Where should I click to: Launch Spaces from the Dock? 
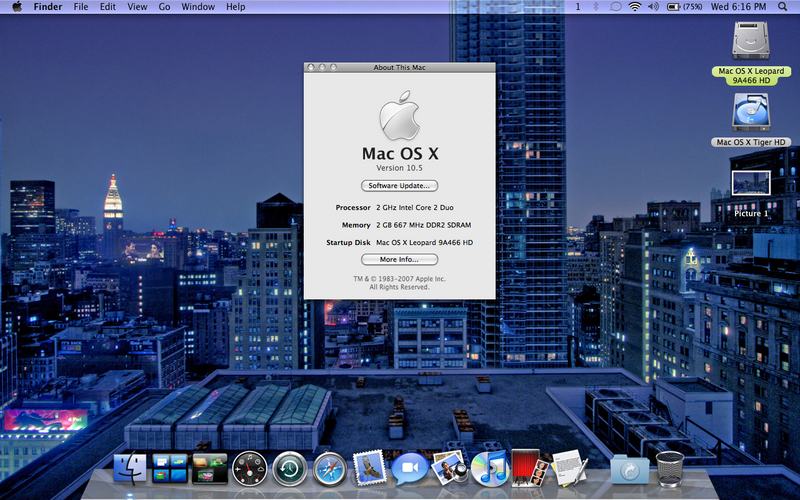[x=170, y=468]
